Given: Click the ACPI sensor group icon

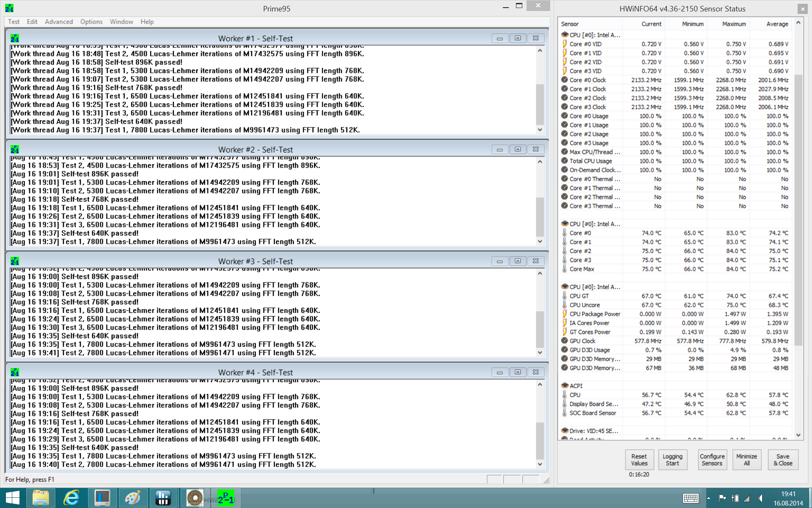Looking at the screenshot, I should click(565, 386).
